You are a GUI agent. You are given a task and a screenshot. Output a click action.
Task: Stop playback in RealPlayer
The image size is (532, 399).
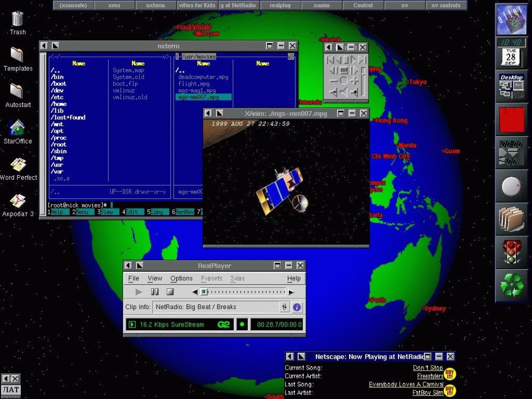[170, 292]
